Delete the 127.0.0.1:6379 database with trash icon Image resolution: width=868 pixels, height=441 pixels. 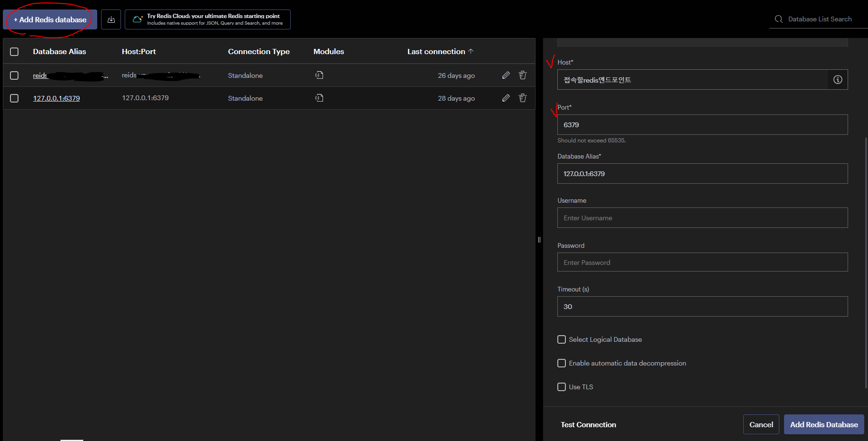coord(523,98)
